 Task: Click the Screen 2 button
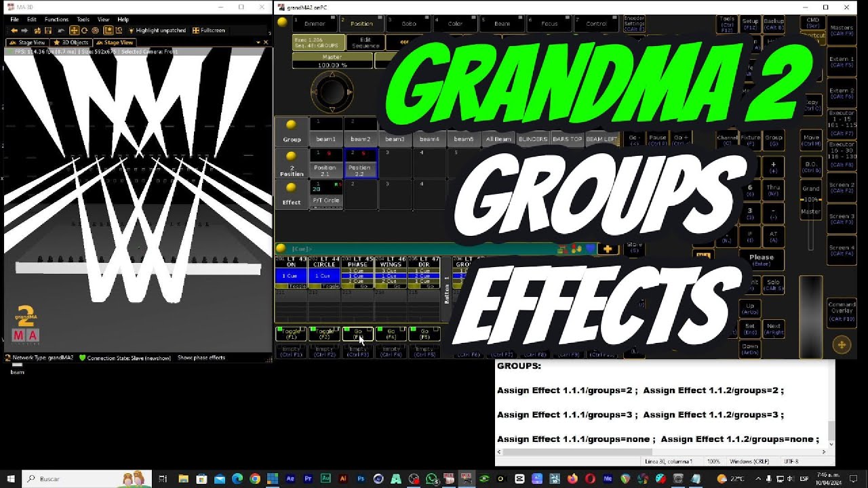[x=842, y=188]
